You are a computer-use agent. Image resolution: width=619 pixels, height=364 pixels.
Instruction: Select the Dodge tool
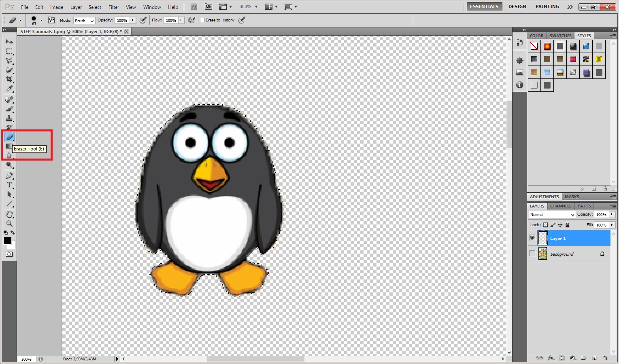9,165
